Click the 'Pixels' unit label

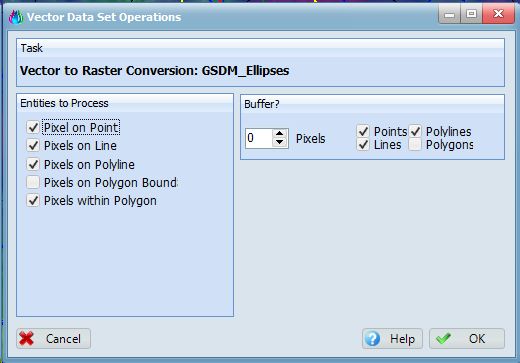pos(310,139)
